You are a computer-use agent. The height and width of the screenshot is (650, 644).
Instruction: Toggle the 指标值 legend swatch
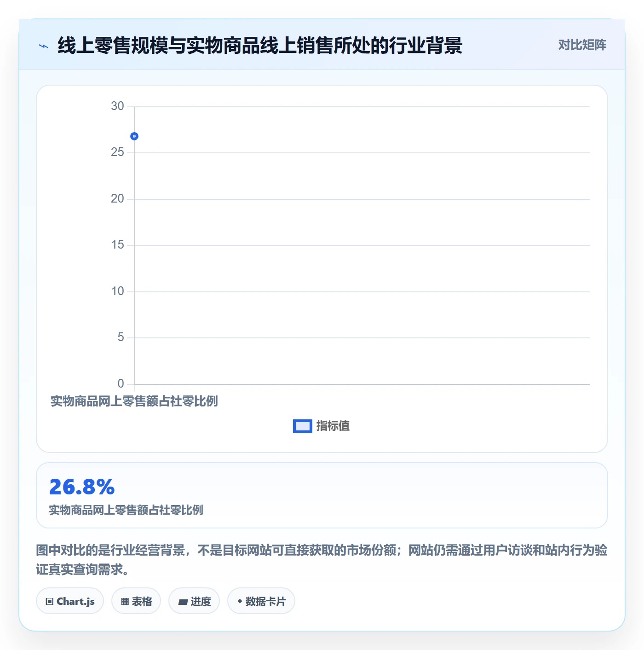[303, 426]
